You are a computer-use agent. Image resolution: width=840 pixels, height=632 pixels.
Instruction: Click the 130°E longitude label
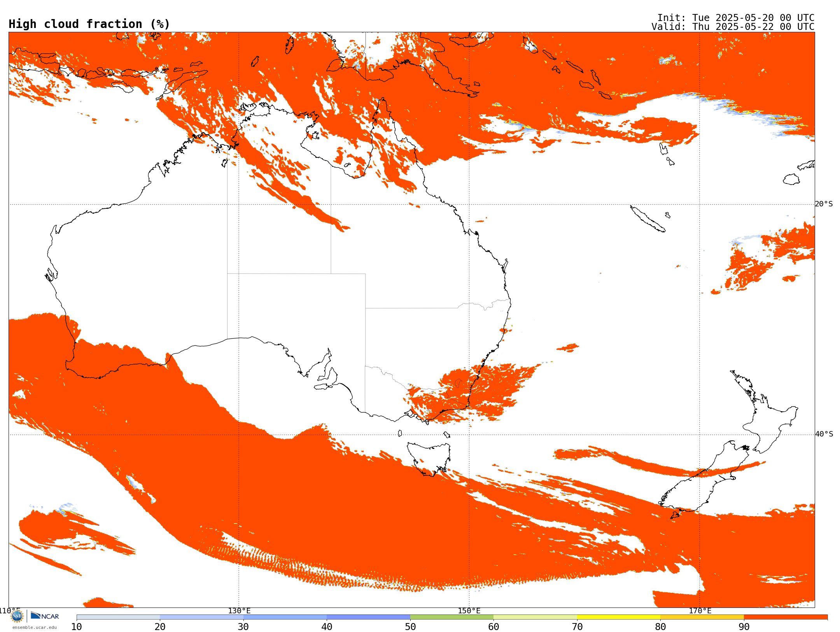[239, 611]
